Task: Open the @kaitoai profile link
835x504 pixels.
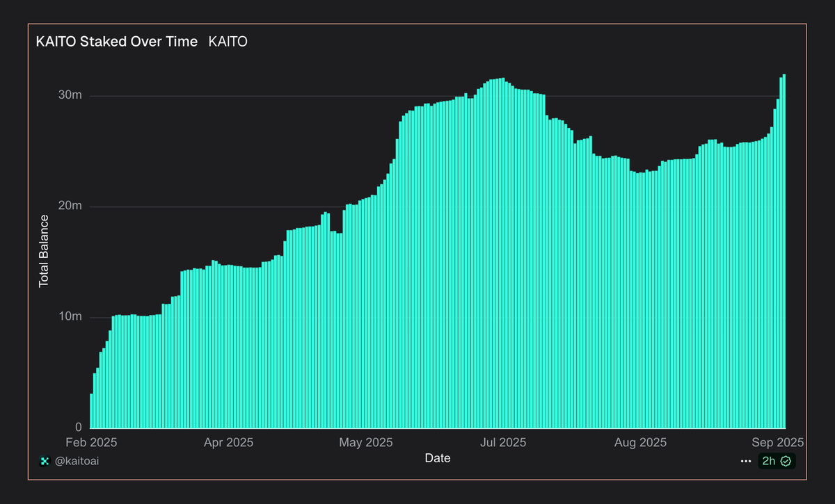Action: (x=79, y=461)
